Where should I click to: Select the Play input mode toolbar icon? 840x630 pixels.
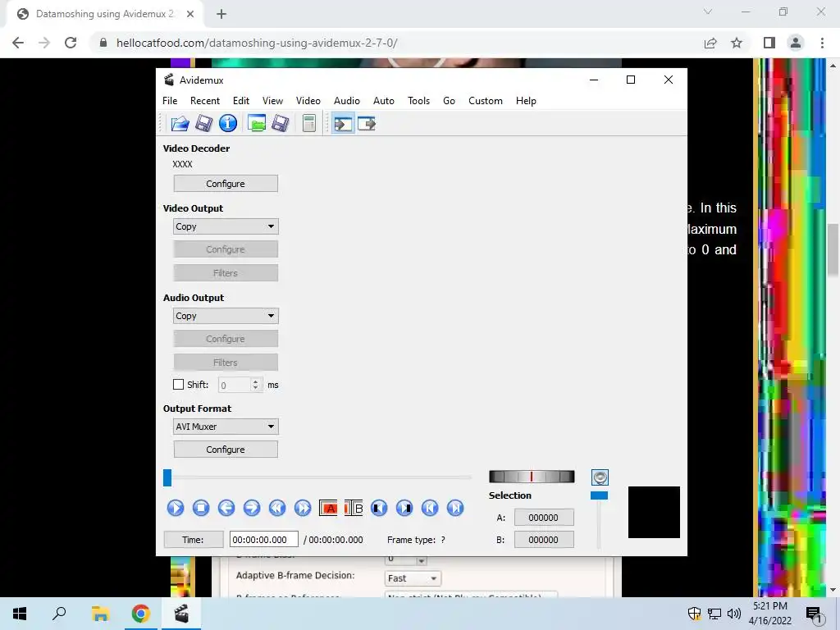tap(343, 125)
